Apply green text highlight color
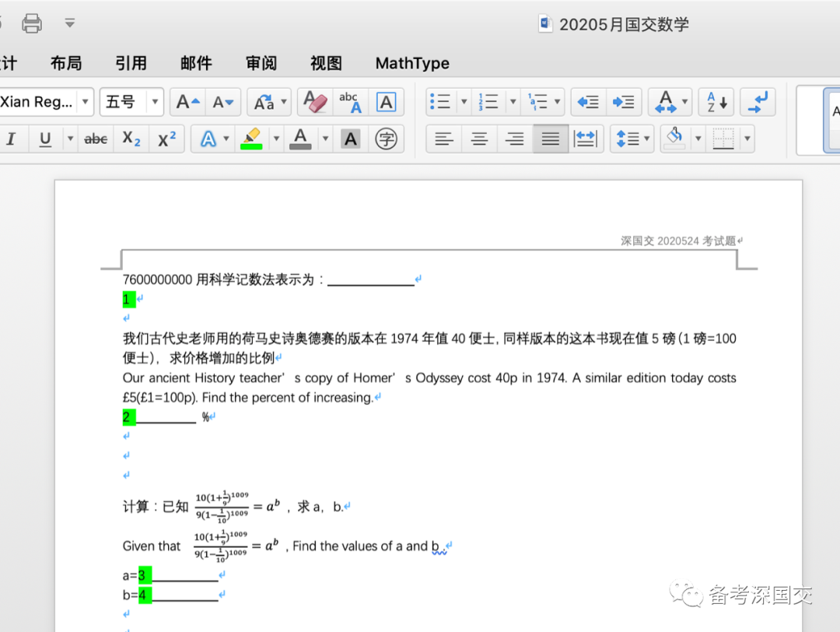Viewport: 840px width, 632px height. click(251, 139)
